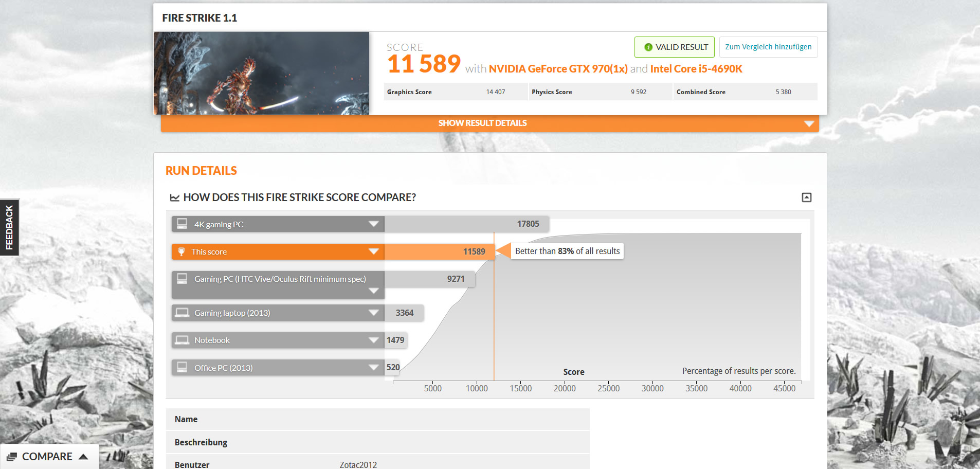Image resolution: width=980 pixels, height=469 pixels.
Task: Click the Name row label
Action: [x=186, y=419]
